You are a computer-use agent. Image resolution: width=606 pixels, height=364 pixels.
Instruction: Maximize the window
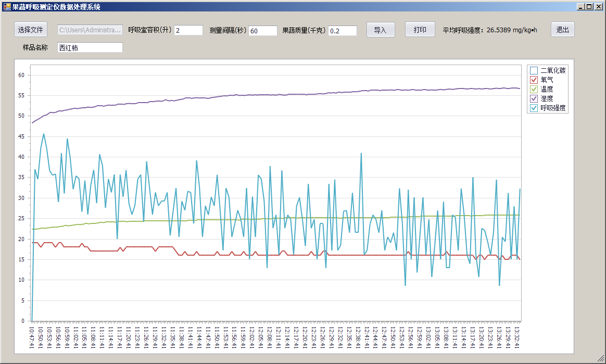coord(589,7)
